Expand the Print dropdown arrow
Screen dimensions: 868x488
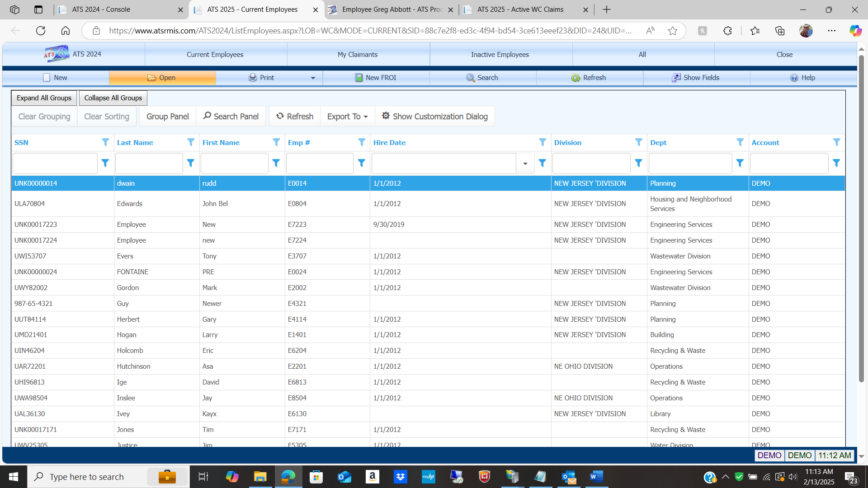(x=313, y=78)
